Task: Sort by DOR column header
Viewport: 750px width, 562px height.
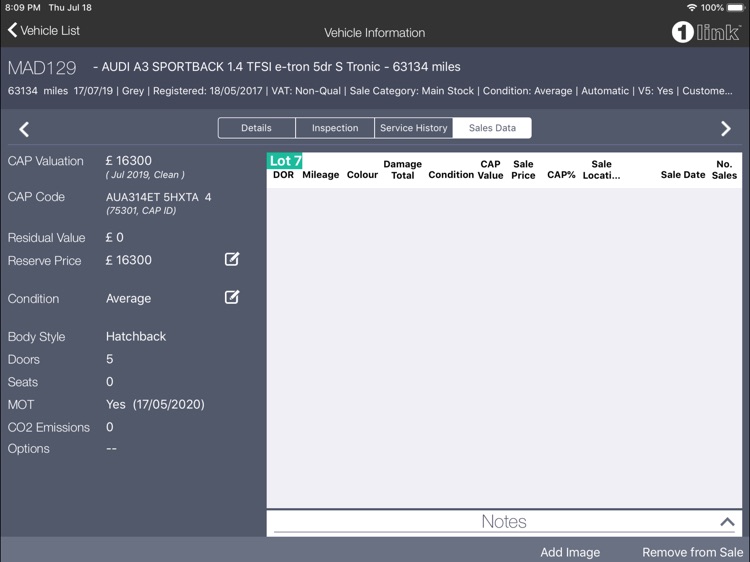Action: pos(283,175)
